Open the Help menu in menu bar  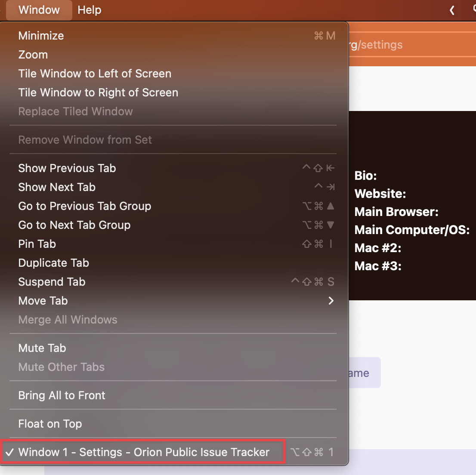coord(90,10)
